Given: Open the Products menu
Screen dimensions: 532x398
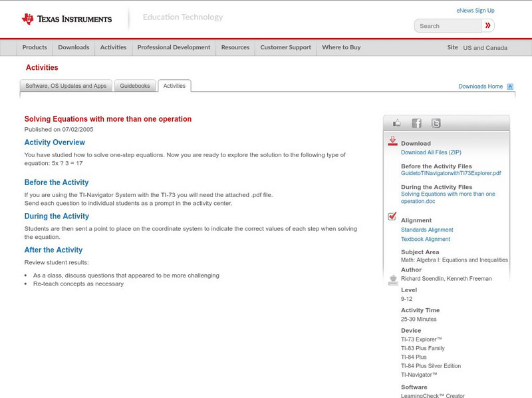Looking at the screenshot, I should point(35,47).
